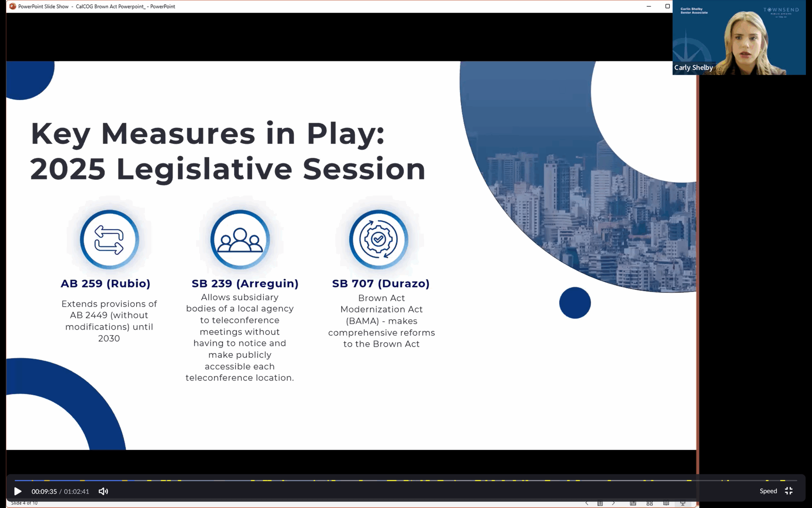Click the 'Key Measures in Play:' title line
Screen dimensions: 812x508
[208, 134]
